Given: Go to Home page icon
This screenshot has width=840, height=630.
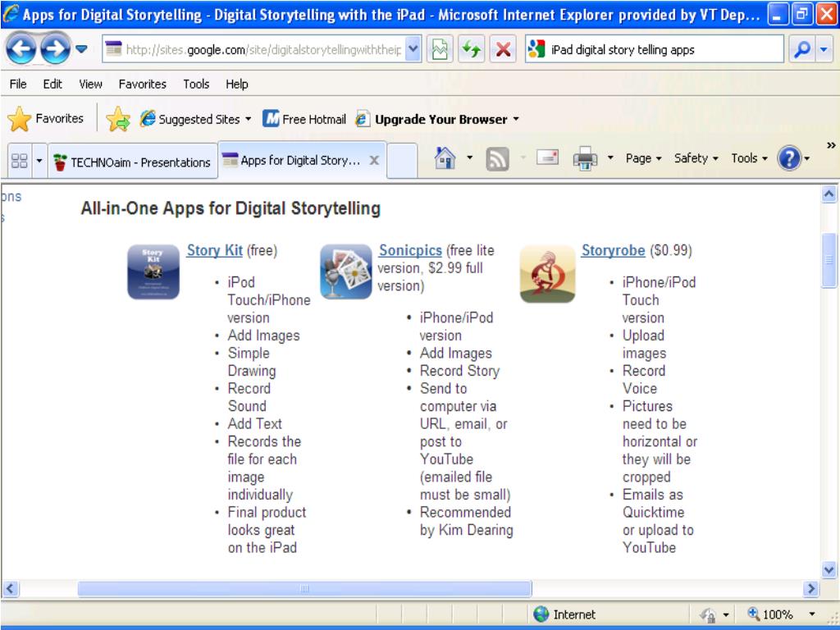Looking at the screenshot, I should tap(445, 158).
